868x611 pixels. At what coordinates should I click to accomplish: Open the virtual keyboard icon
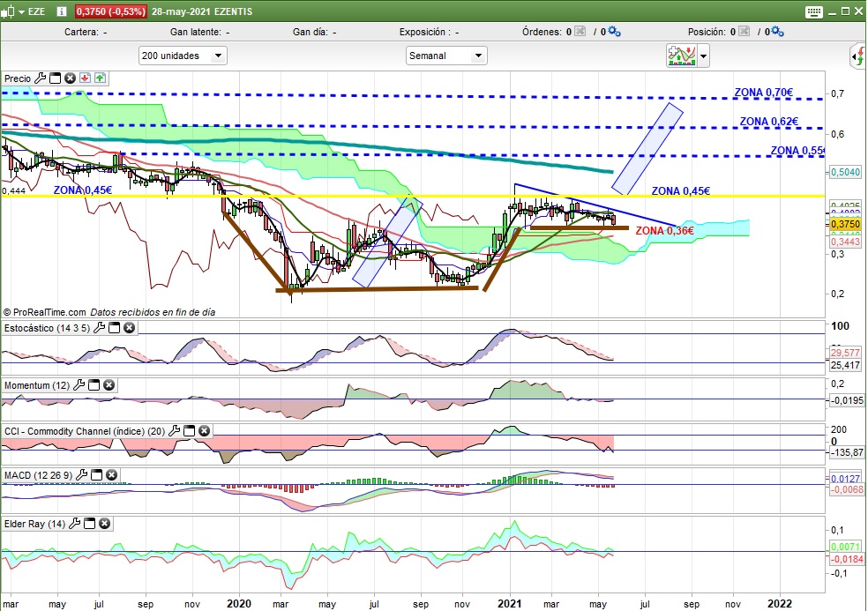[x=813, y=11]
